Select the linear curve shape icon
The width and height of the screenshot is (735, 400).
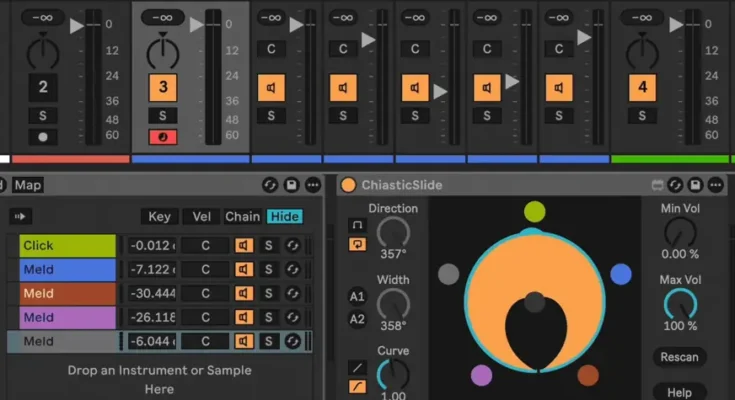(357, 368)
